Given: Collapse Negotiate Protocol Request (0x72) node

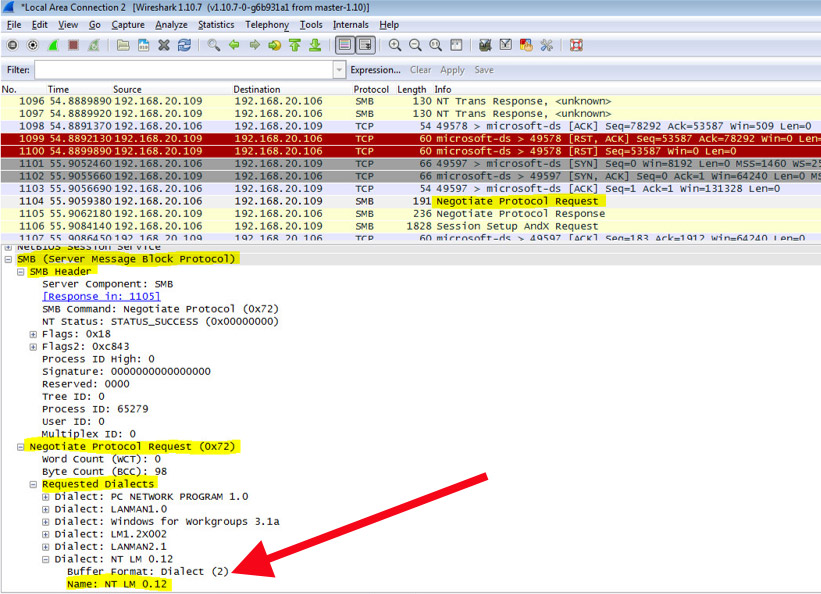Looking at the screenshot, I should click(x=21, y=447).
